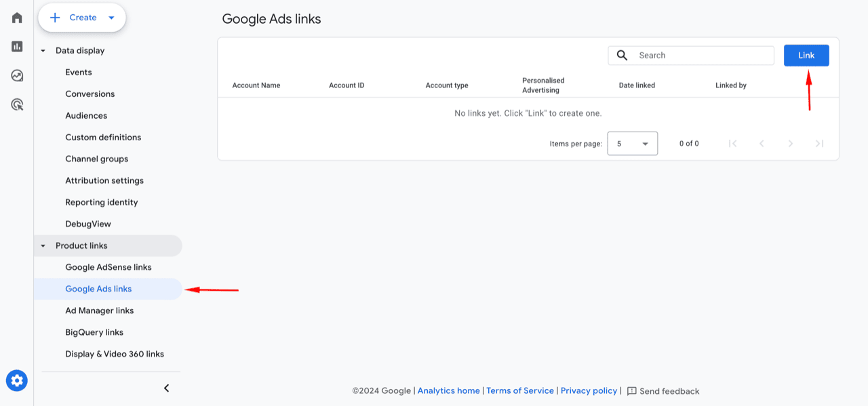Viewport: 868px width, 406px height.
Task: Collapse the Product links section
Action: point(43,246)
